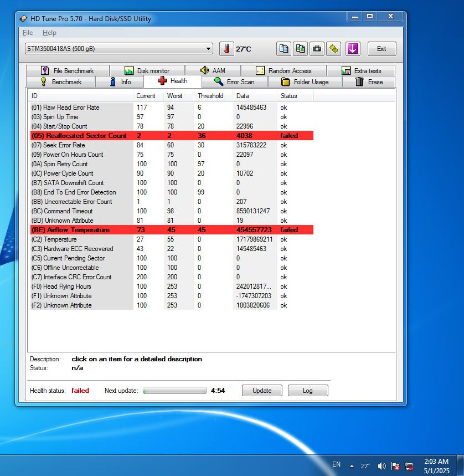The height and width of the screenshot is (476, 464).
Task: Open the File menu
Action: pyautogui.click(x=28, y=33)
